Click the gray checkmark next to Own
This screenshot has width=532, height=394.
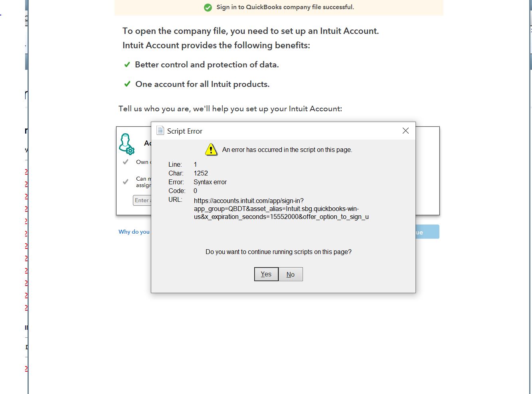(x=125, y=162)
